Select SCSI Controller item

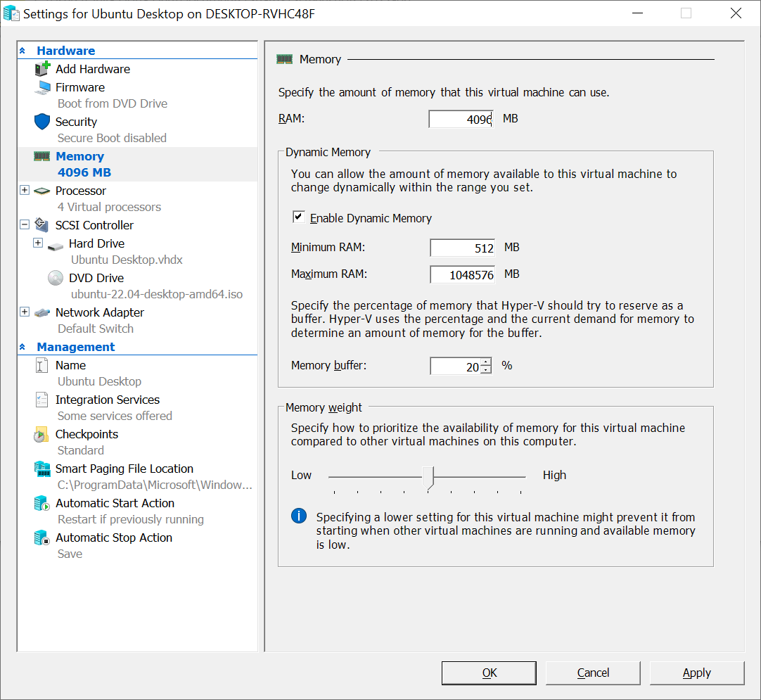coord(94,225)
